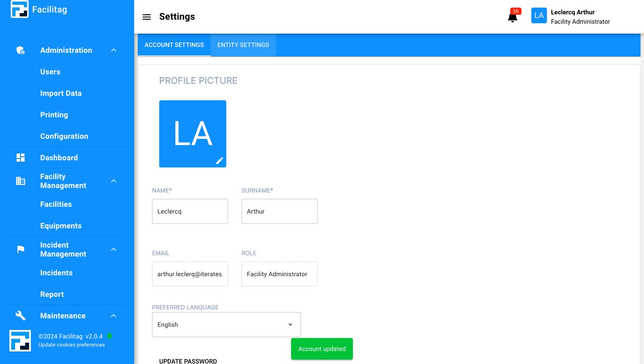Click the Incident Management flag icon
Image resolution: width=644 pixels, height=364 pixels.
click(21, 249)
